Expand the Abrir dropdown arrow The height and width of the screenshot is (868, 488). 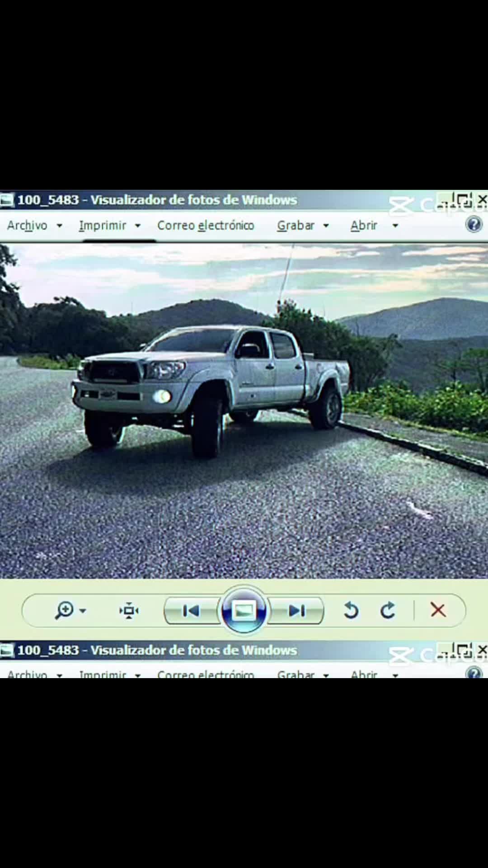[x=395, y=226]
